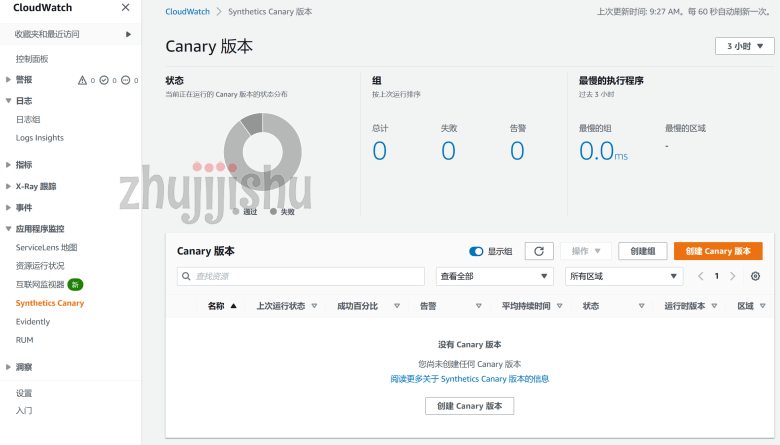Open the 操作 actions dropdown
This screenshot has height=445, width=780.
[x=586, y=251]
